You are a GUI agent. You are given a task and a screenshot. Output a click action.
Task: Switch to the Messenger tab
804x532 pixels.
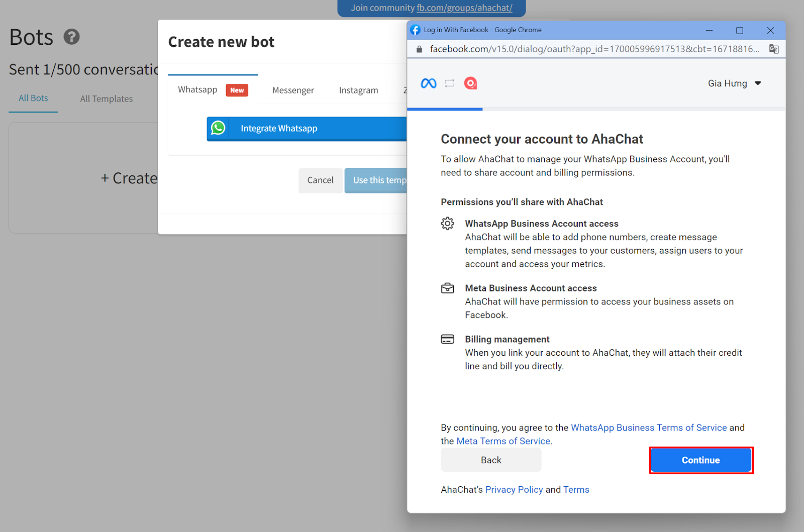[293, 90]
